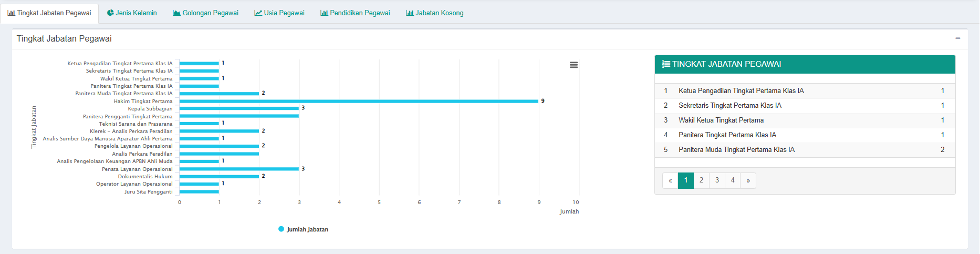Click the Panitera Pengganti Tingkat Pertama bar
This screenshot has height=254, width=980.
click(x=239, y=116)
